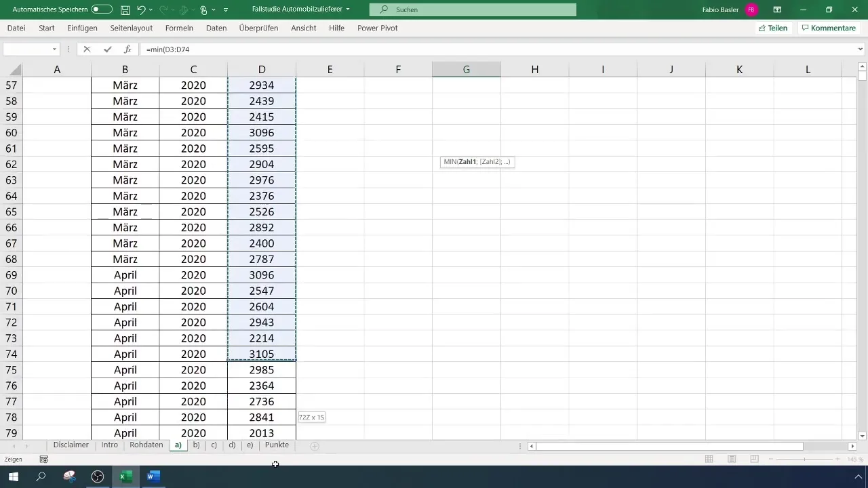Click the Select All corner triangle
868x488 pixels.
(x=16, y=70)
